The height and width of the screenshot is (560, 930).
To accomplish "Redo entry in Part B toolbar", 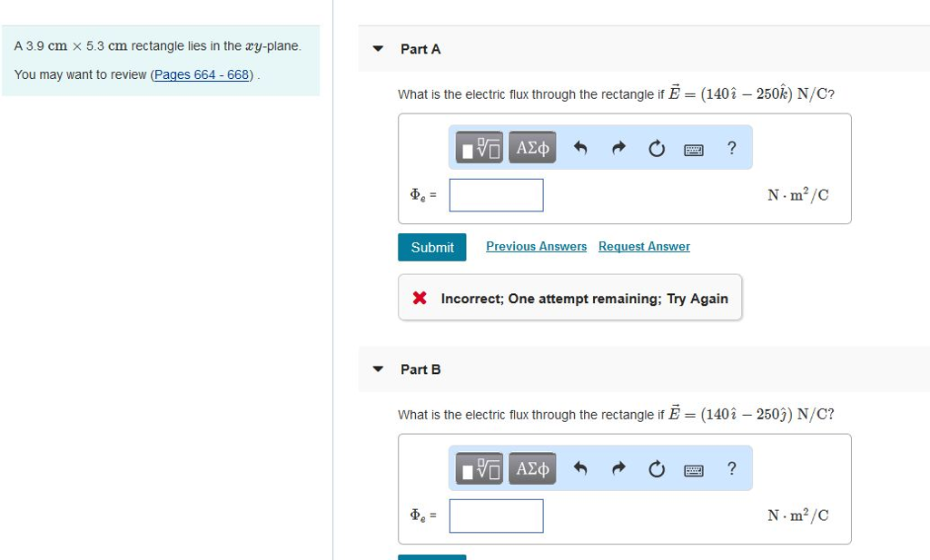I will 618,468.
